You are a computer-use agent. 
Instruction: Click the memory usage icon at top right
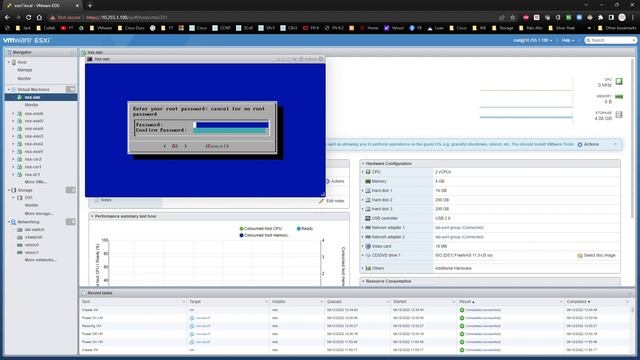pyautogui.click(x=619, y=97)
